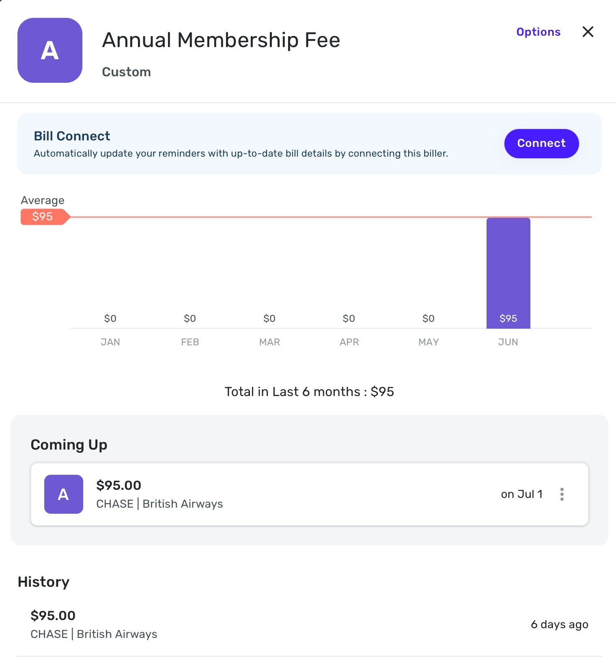Viewport: 616px width, 672px height.
Task: Open the Options menu
Action: pyautogui.click(x=538, y=32)
